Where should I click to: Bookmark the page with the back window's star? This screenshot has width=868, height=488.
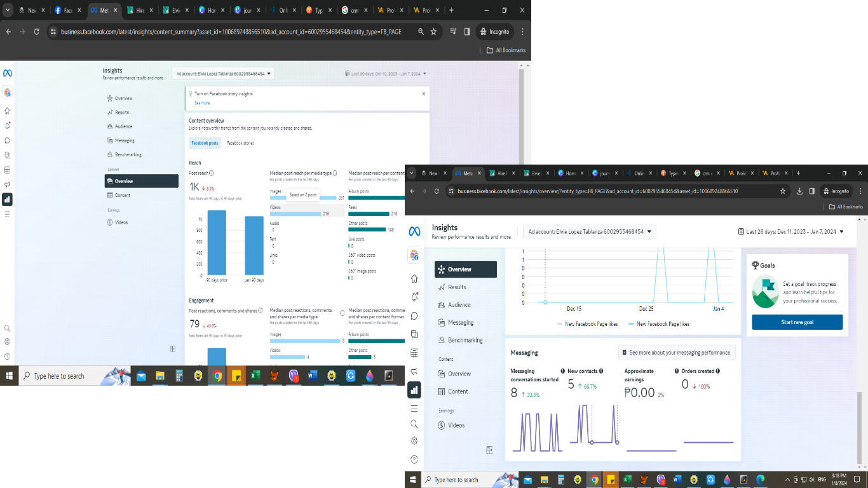(x=433, y=32)
